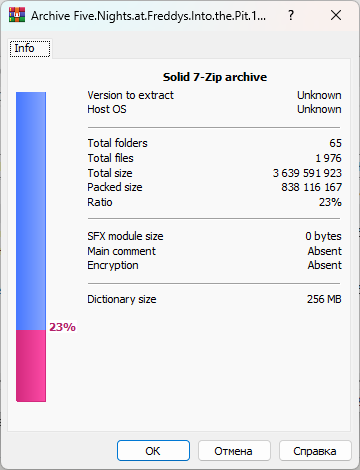The image size is (360, 470).
Task: Open help via Справка button
Action: tap(315, 451)
